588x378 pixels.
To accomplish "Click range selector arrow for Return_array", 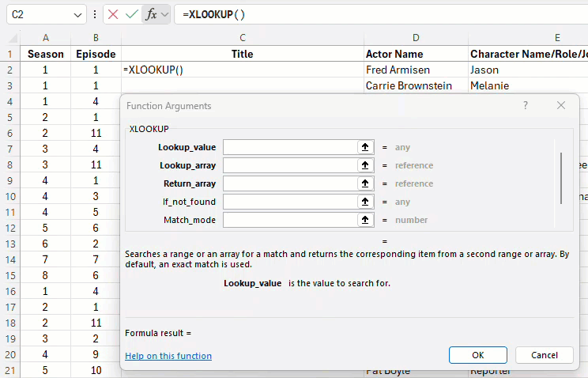I will (364, 183).
